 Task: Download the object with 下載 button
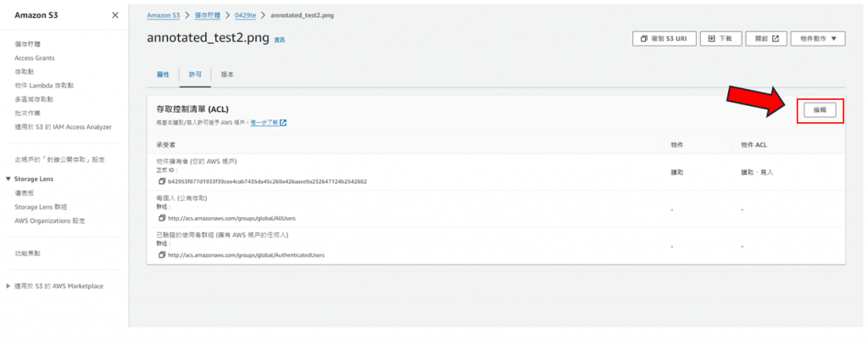pos(721,39)
